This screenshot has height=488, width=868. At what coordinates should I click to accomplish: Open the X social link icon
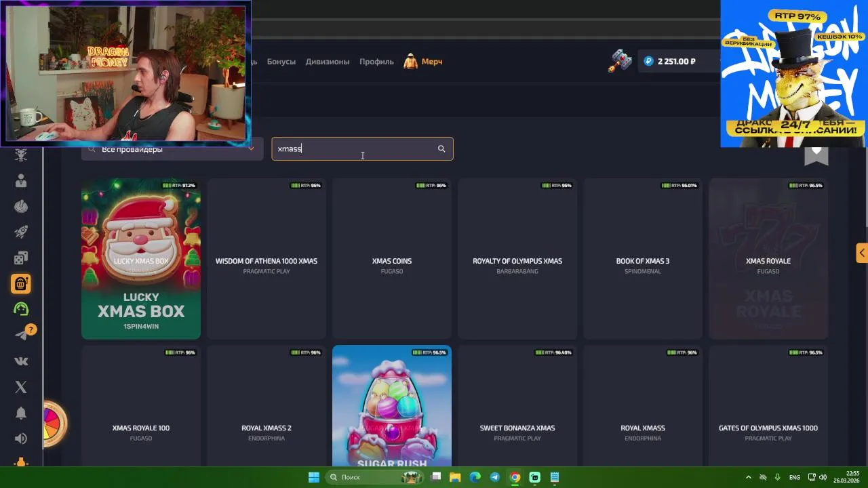pos(21,387)
